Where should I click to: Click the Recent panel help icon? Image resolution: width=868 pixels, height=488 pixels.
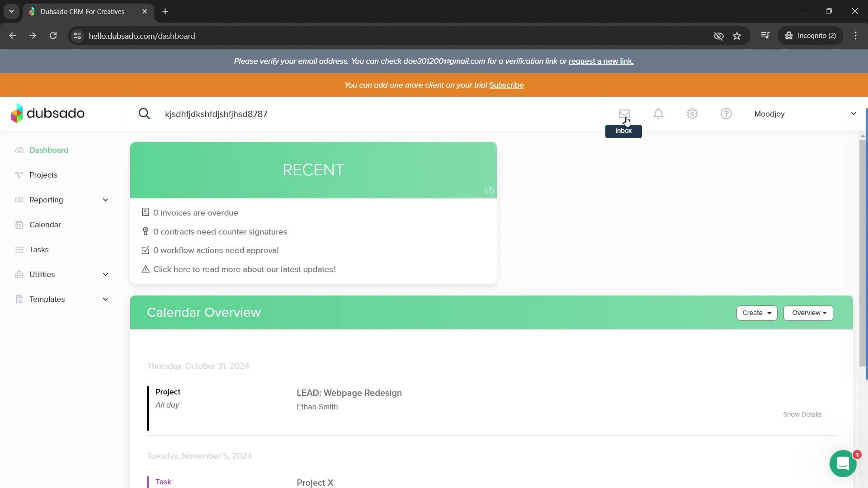tap(489, 191)
